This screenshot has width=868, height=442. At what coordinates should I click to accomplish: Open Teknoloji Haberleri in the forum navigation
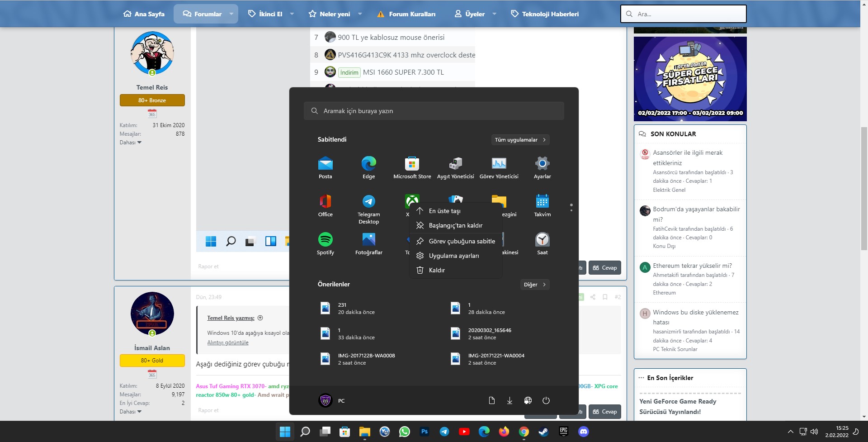pos(545,14)
